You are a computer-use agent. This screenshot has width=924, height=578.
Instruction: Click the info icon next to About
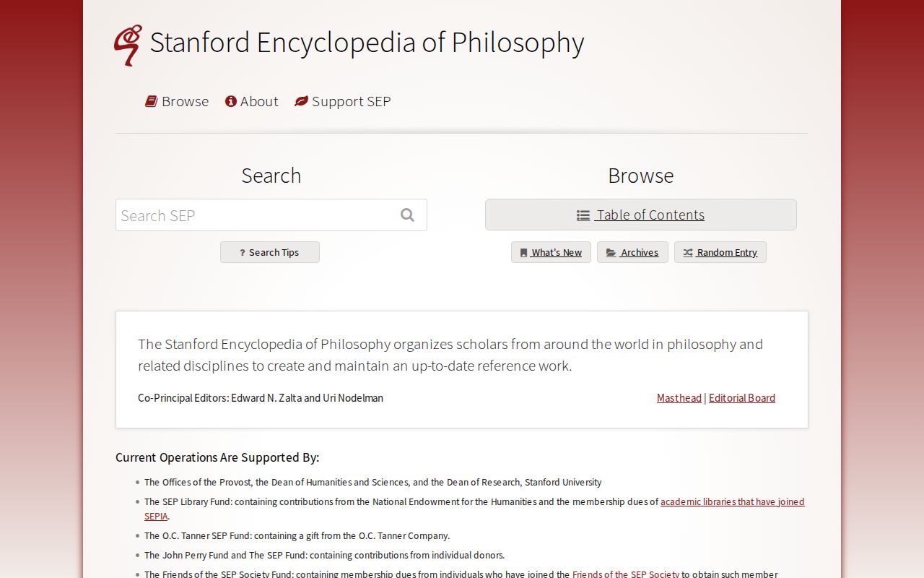[231, 101]
